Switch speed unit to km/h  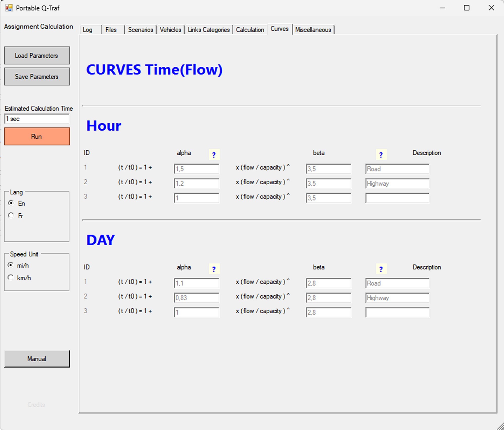tap(11, 277)
